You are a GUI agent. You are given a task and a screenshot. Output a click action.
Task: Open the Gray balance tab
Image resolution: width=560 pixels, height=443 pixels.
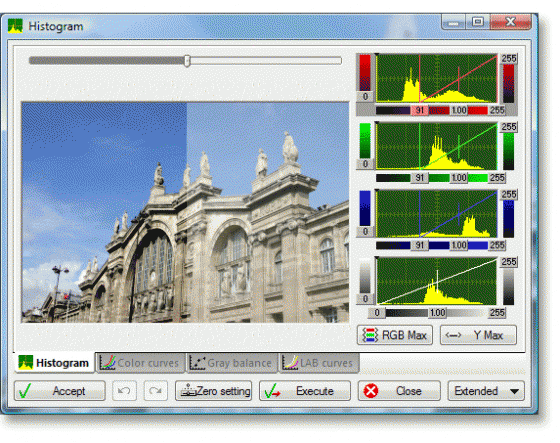(232, 363)
